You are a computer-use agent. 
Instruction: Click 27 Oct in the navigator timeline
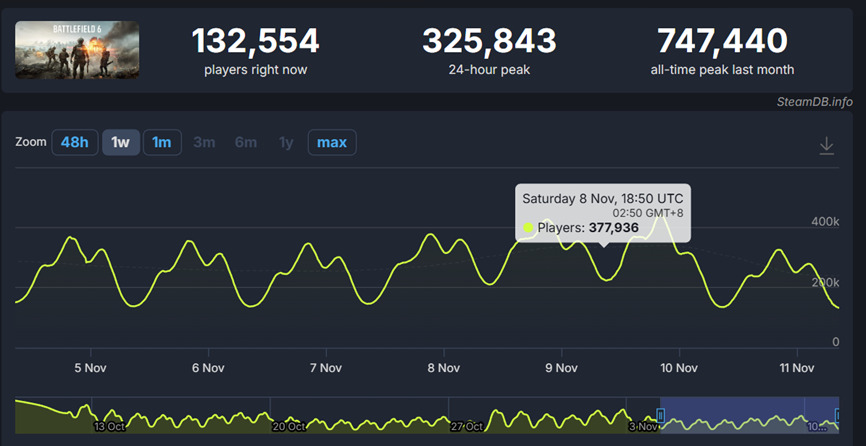(468, 425)
